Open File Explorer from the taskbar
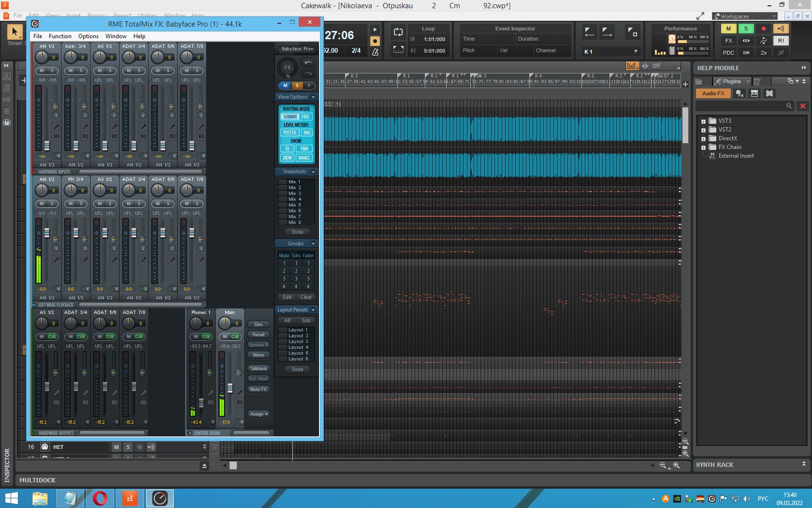 click(40, 498)
